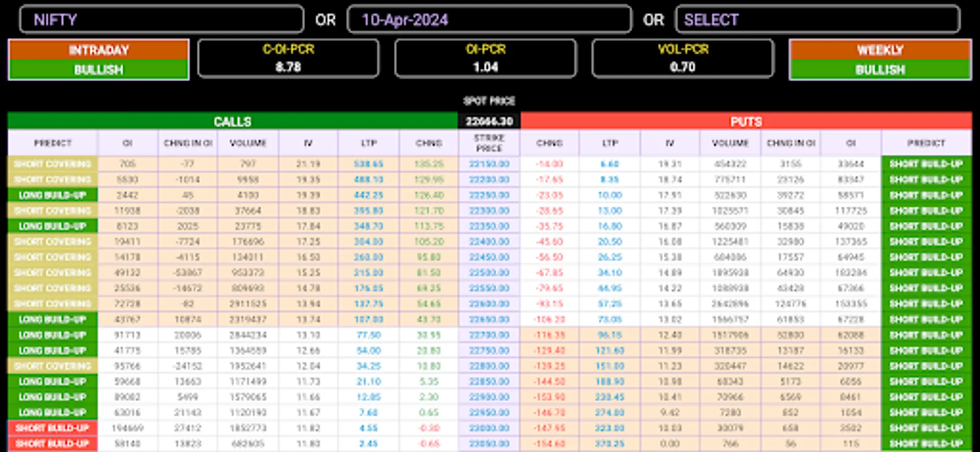
Task: Select the LONG BUILD-UP cell for 22250 strike
Action: (52, 195)
